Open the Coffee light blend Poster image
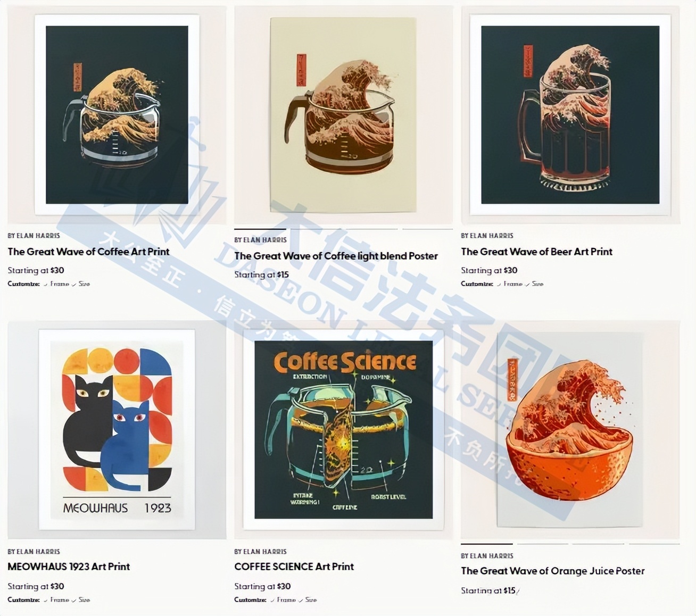This screenshot has width=696, height=616. 343,114
